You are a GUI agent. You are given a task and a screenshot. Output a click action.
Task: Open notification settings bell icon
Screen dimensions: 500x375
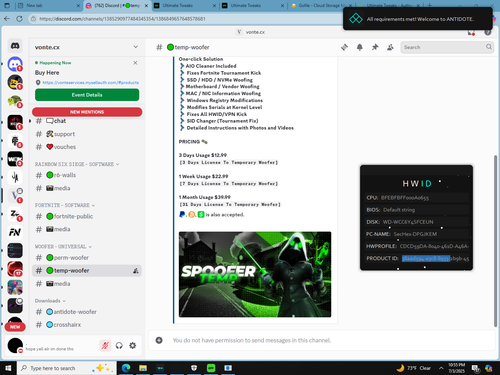coord(360,47)
